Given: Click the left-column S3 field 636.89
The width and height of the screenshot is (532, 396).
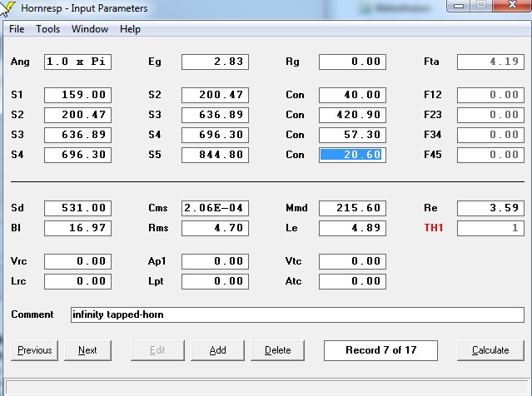Looking at the screenshot, I should 77,135.
